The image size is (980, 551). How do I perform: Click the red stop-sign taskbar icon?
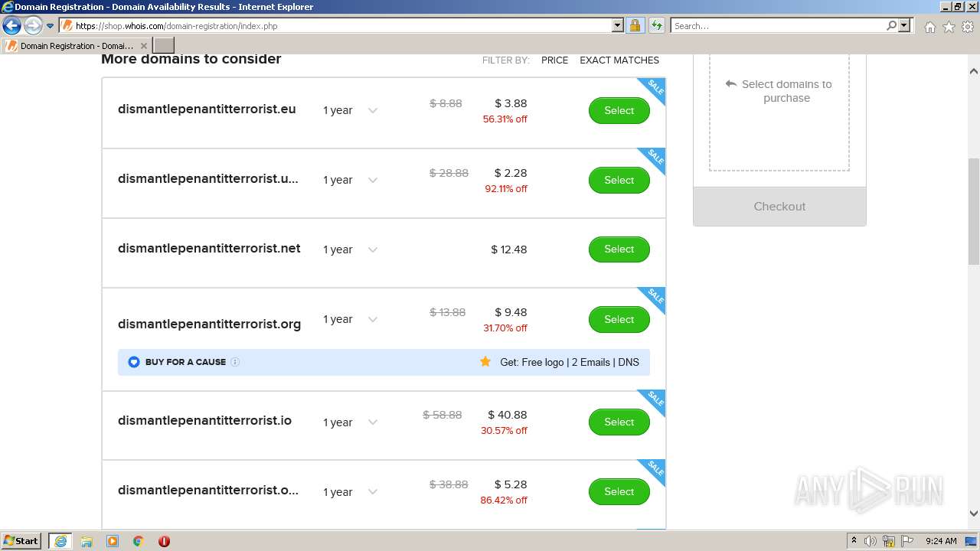point(164,541)
